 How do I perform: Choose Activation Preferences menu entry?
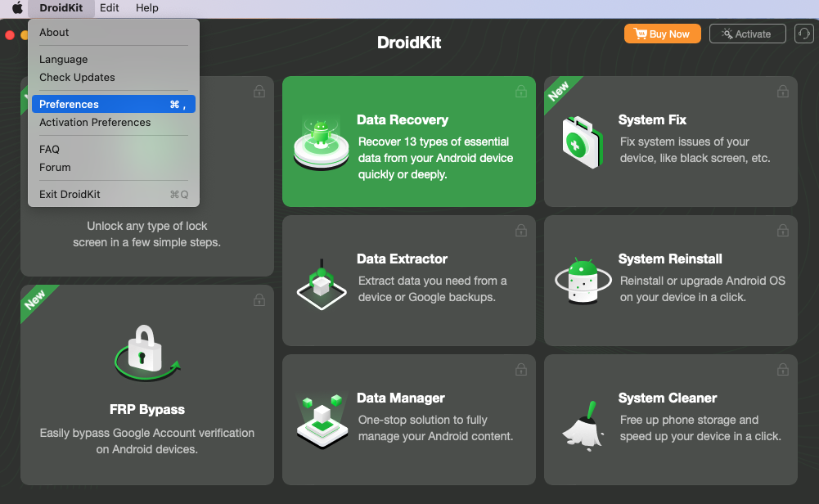tap(114, 122)
